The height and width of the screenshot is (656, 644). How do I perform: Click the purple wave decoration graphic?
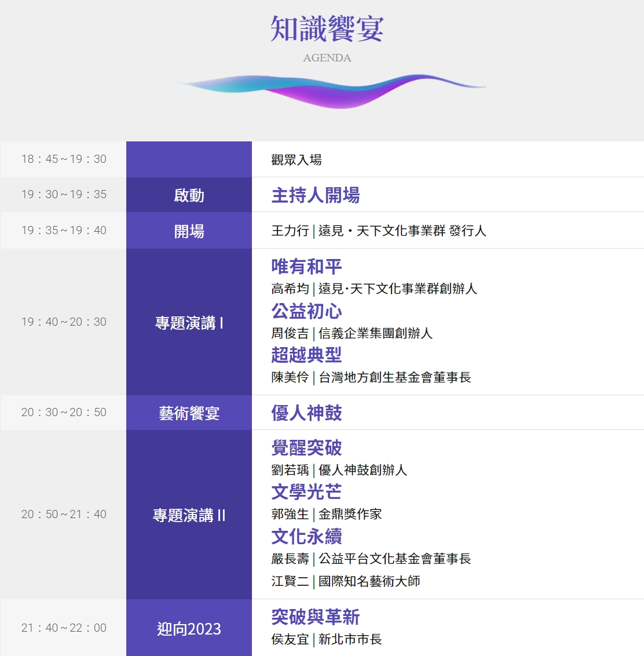tap(329, 90)
